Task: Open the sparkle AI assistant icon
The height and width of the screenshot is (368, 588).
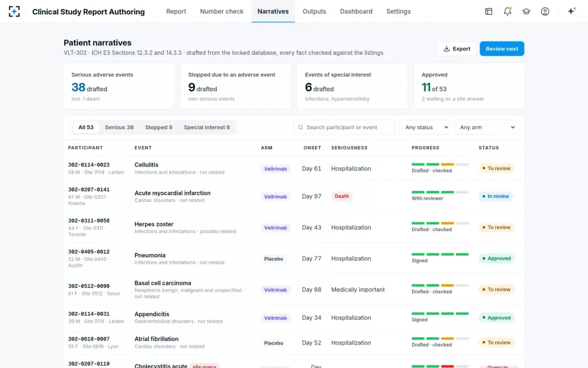Action: (x=571, y=11)
